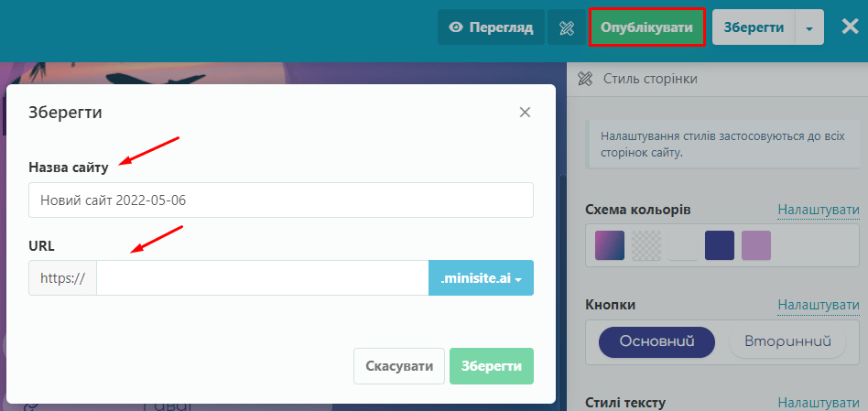Focus the Назва сайту input field
Viewport: 868px width, 411px height.
(281, 200)
